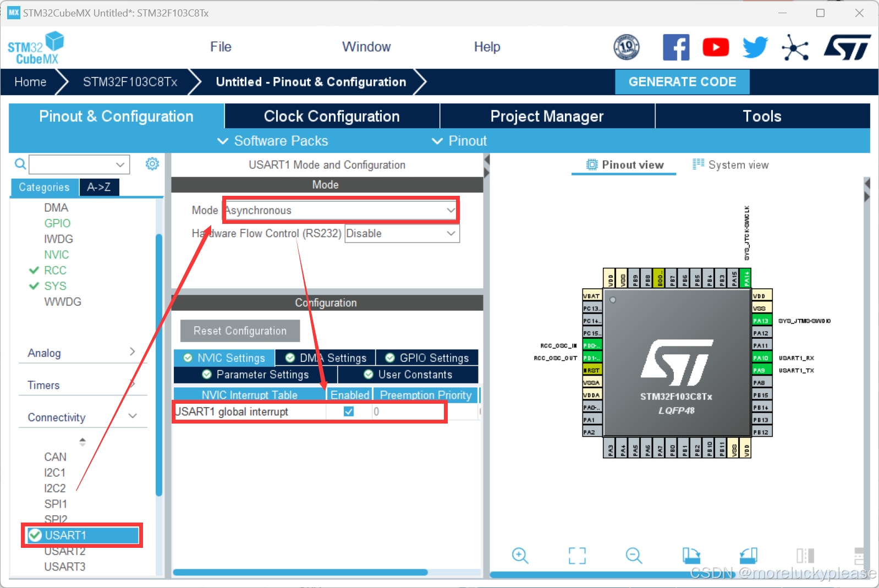
Task: Select USART1 in the Connectivity list
Action: [x=83, y=535]
